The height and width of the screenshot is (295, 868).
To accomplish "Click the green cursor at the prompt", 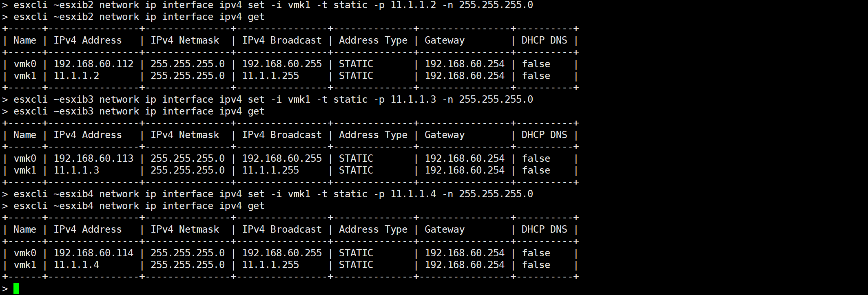I will 16,288.
